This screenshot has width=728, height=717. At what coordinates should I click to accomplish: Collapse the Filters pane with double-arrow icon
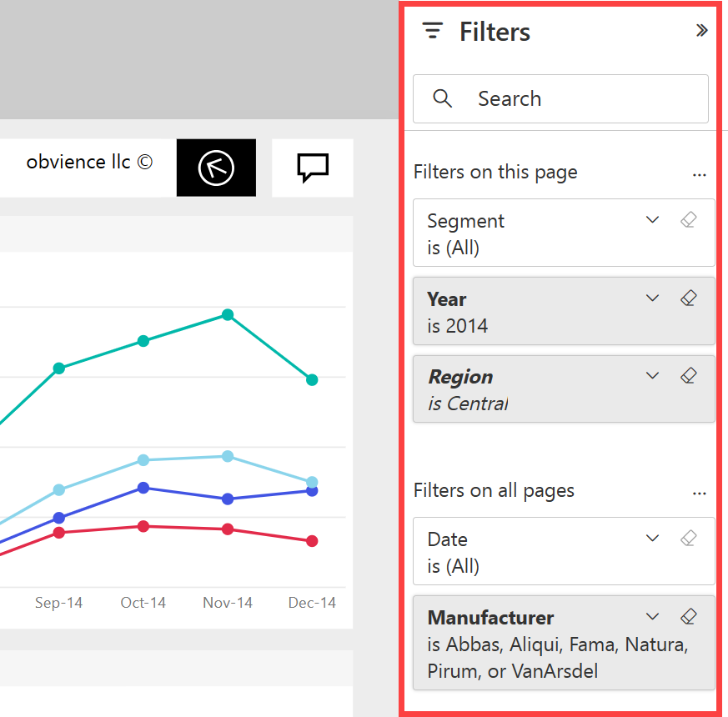[x=702, y=29]
